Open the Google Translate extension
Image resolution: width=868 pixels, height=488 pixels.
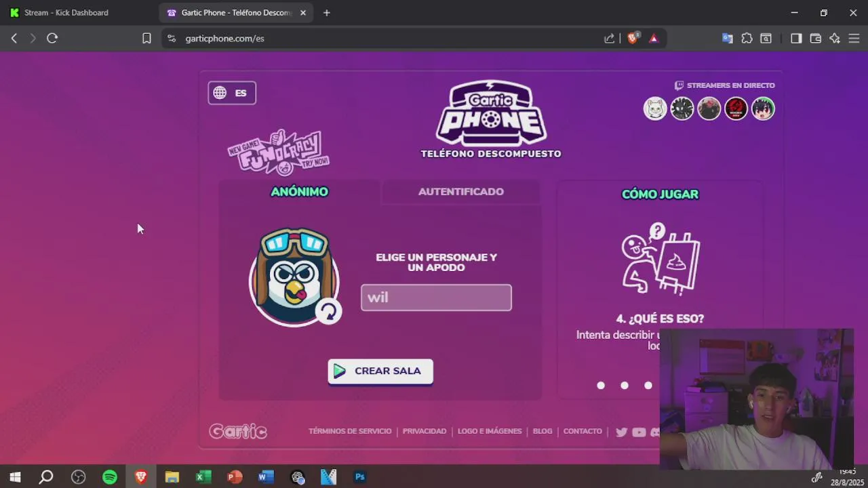click(x=728, y=39)
